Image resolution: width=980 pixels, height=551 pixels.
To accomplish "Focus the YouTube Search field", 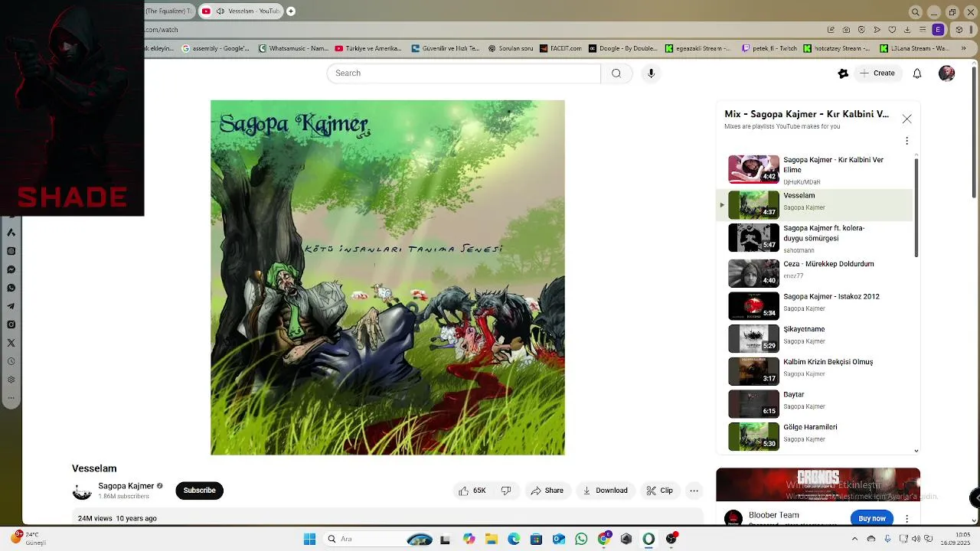I will click(464, 73).
